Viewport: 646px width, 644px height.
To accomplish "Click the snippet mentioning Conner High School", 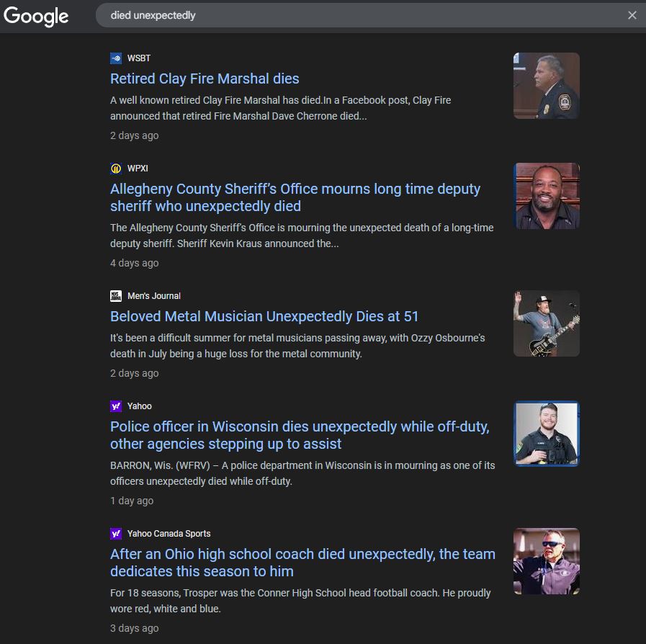I will pyautogui.click(x=300, y=601).
